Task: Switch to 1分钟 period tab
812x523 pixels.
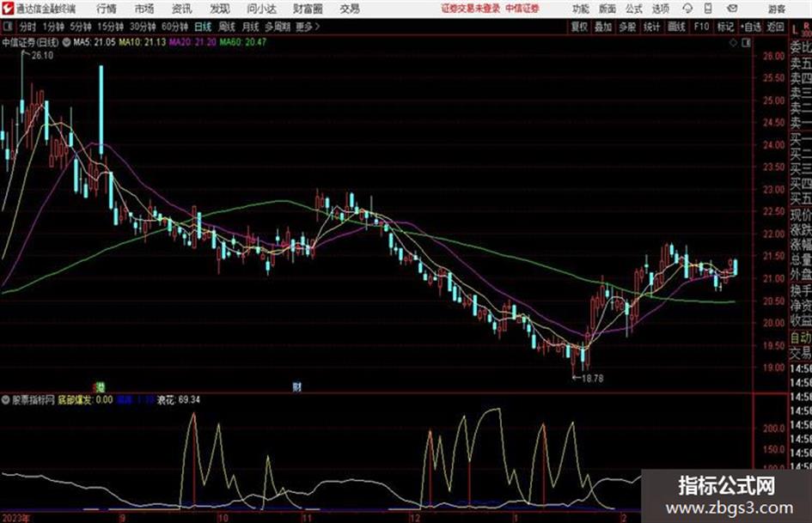Action: (52, 27)
